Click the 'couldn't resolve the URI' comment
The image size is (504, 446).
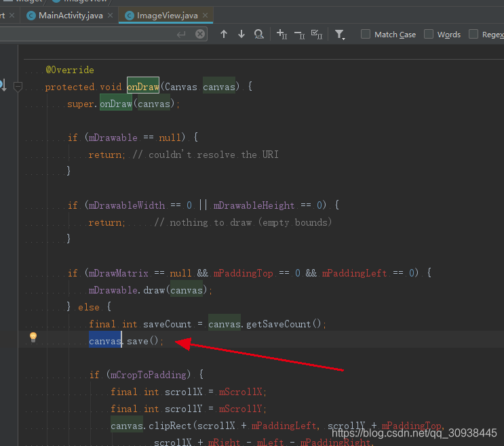(206, 155)
